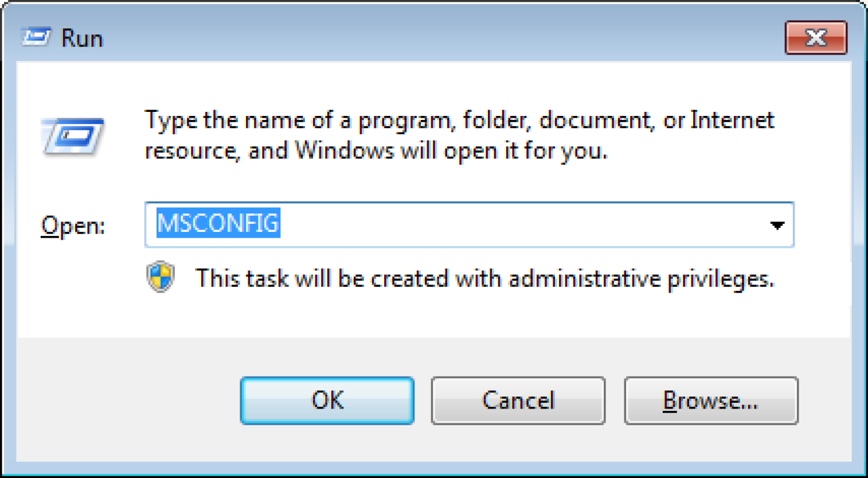Click the word "Internet" in the description

click(x=732, y=120)
